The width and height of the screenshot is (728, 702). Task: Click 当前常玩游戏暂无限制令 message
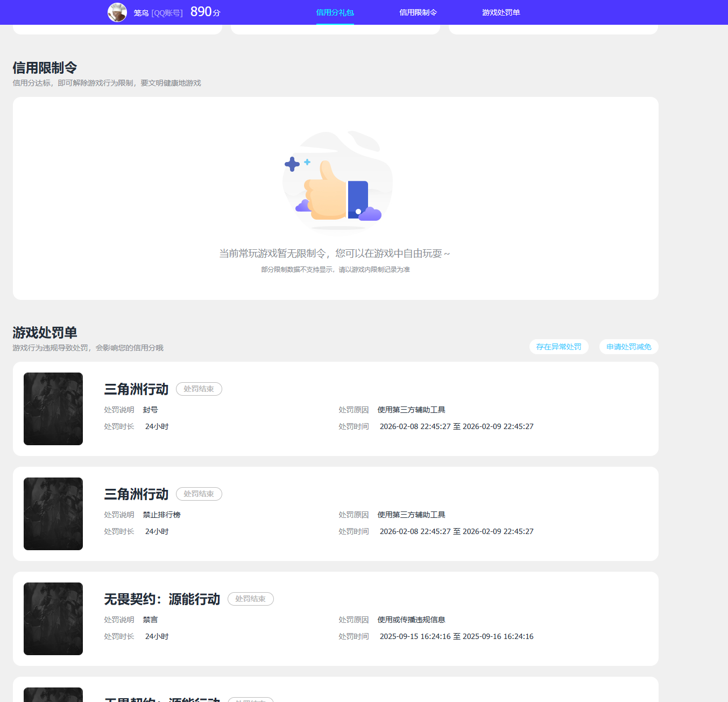(x=334, y=253)
